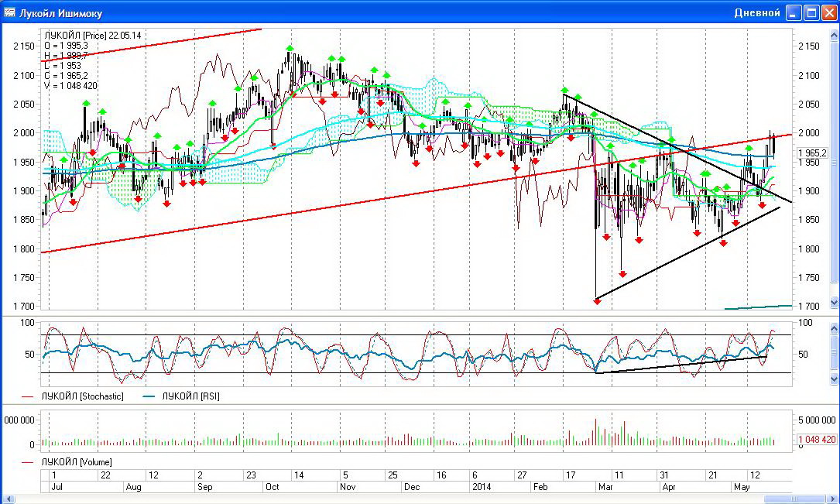Click the Stochastic pane scroll-down arrow
The height and width of the screenshot is (504, 840).
834,379
